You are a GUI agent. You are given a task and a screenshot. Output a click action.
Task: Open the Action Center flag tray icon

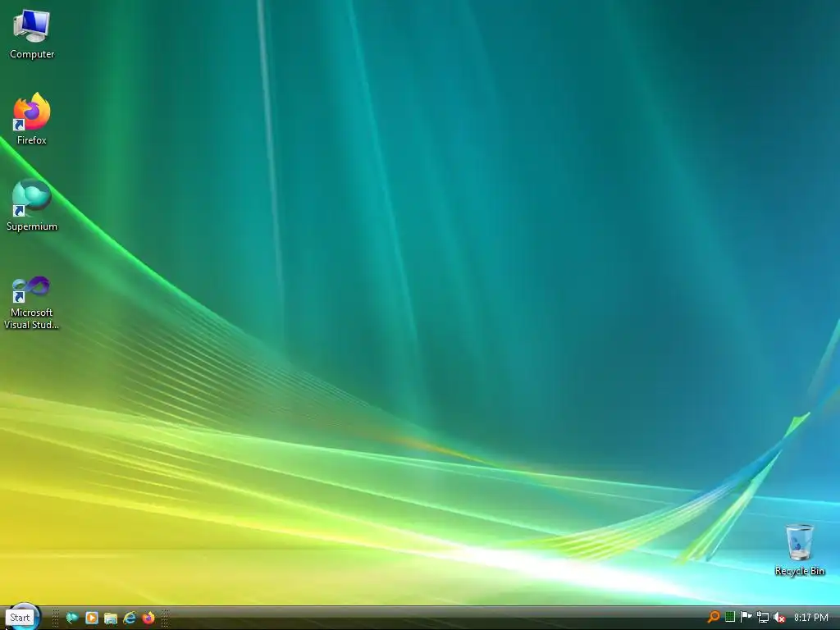pos(746,617)
